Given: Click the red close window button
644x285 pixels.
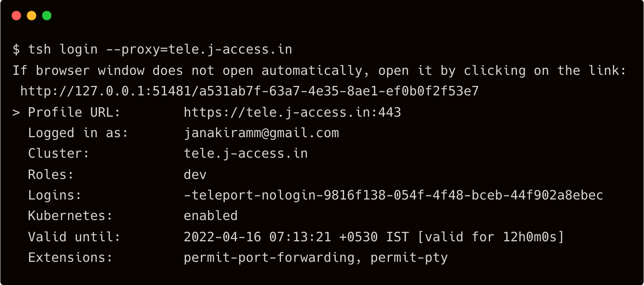Looking at the screenshot, I should click(x=16, y=16).
